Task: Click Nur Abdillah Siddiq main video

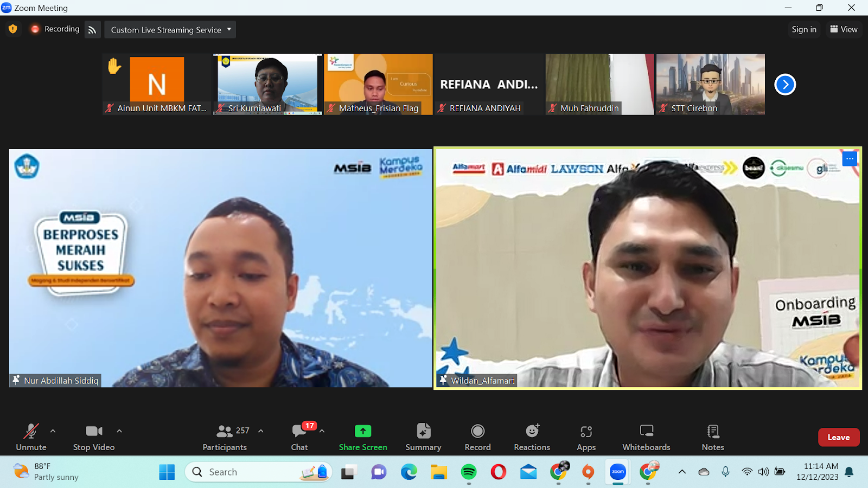Action: pos(220,268)
